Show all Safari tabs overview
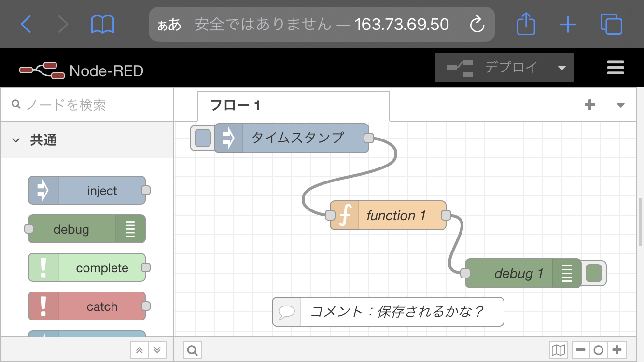644x362 pixels. (x=611, y=24)
